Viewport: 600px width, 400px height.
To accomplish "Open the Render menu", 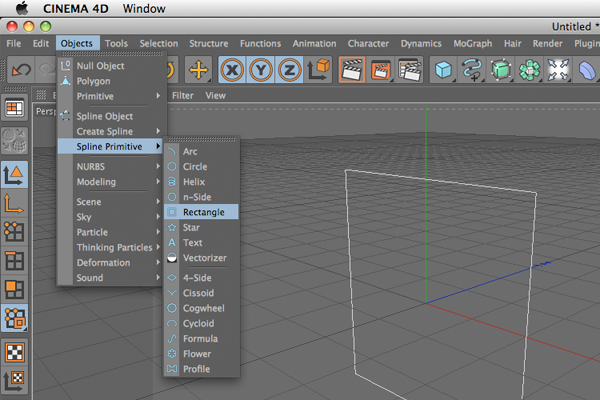I will tap(548, 43).
